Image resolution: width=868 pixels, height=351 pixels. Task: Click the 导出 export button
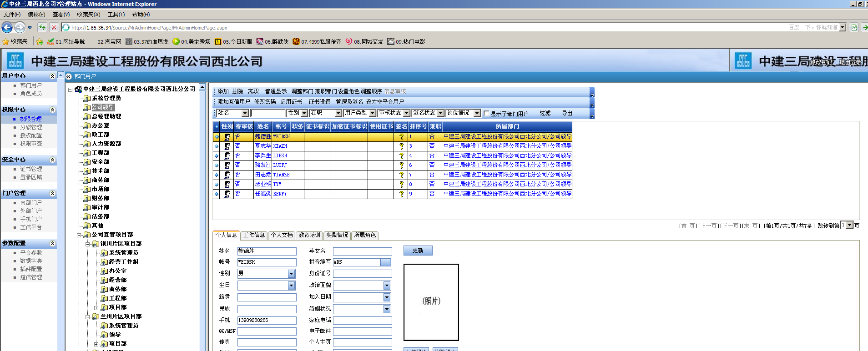(567, 113)
